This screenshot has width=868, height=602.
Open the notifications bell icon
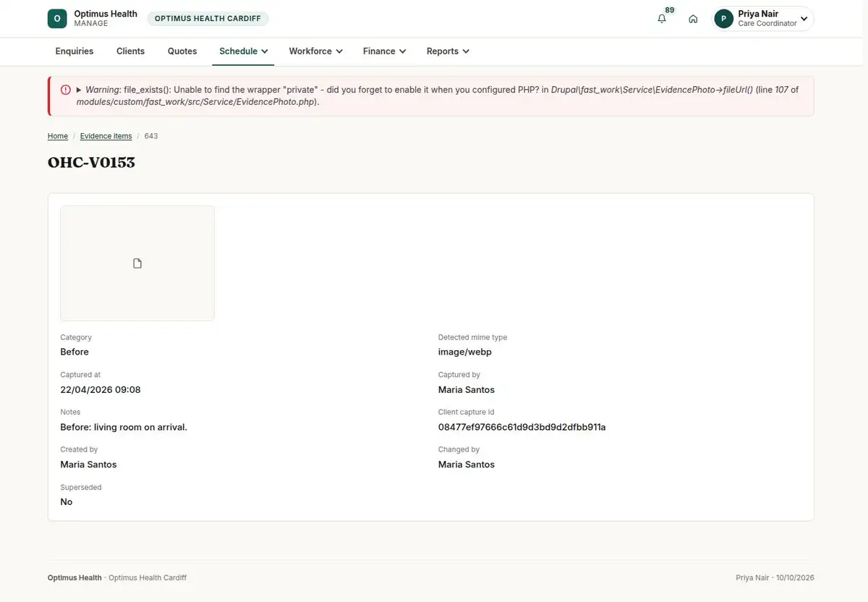pyautogui.click(x=661, y=19)
